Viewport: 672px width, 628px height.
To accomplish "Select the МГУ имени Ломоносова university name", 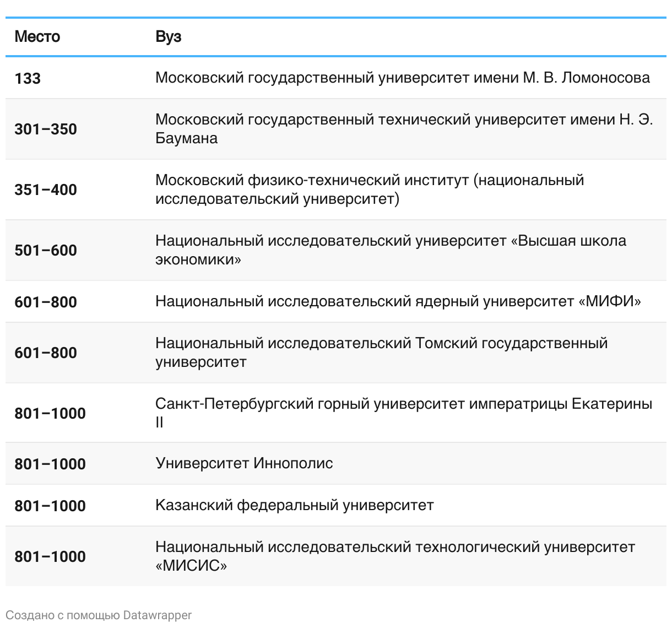I will (402, 78).
